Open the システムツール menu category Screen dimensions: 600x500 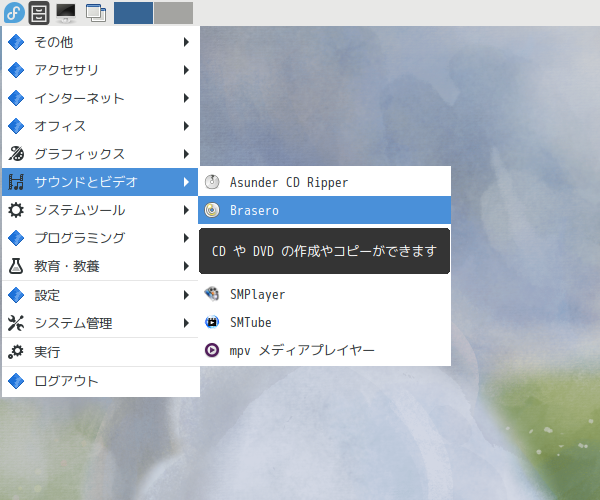click(100, 210)
